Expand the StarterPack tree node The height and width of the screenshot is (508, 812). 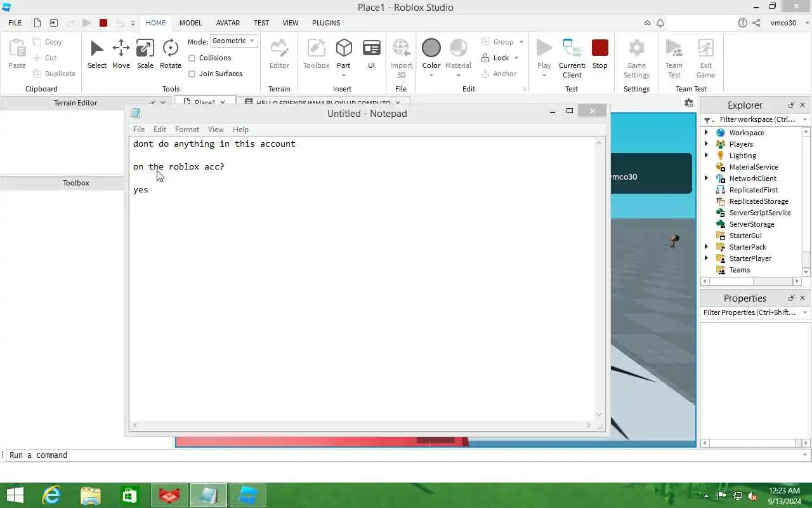[706, 247]
